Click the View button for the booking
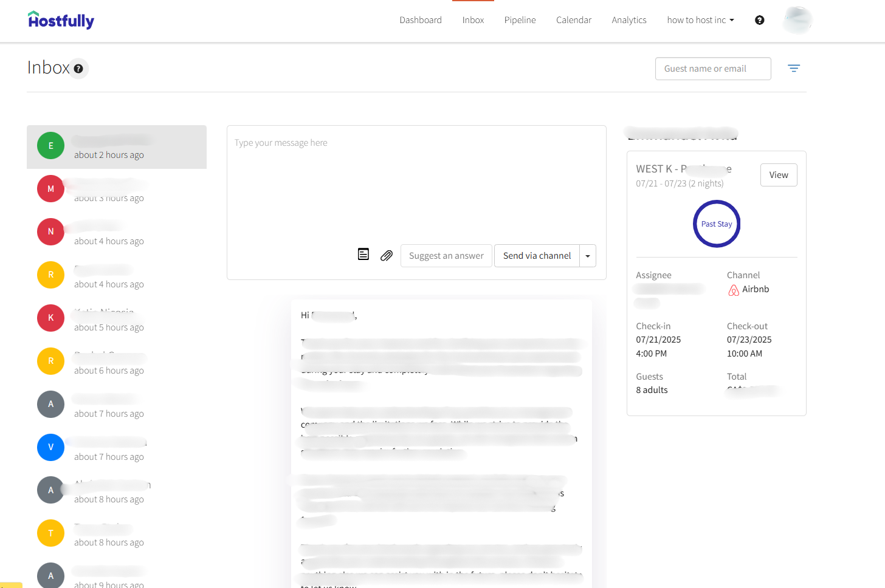Screen dimensions: 885x588 coord(778,175)
